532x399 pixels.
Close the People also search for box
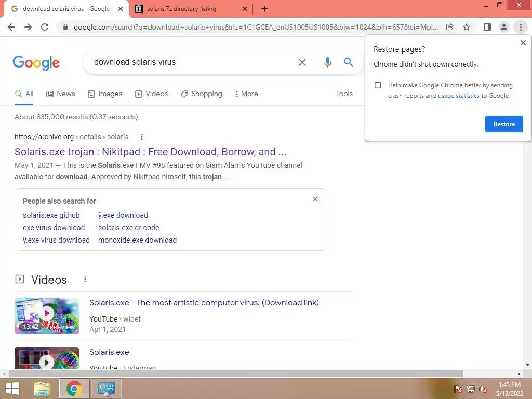pyautogui.click(x=315, y=199)
